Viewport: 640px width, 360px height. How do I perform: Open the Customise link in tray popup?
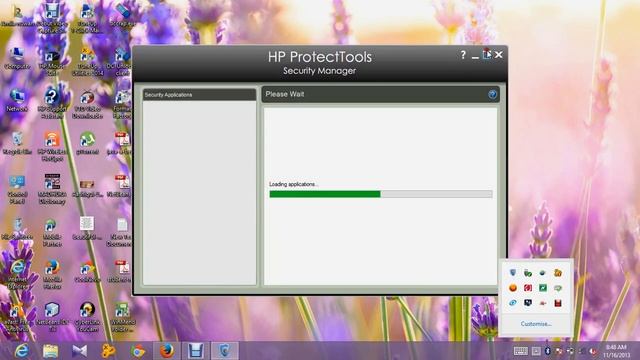coord(536,324)
